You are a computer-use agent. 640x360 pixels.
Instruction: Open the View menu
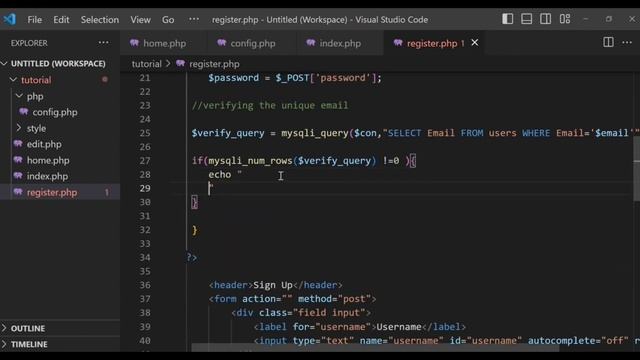[x=140, y=20]
